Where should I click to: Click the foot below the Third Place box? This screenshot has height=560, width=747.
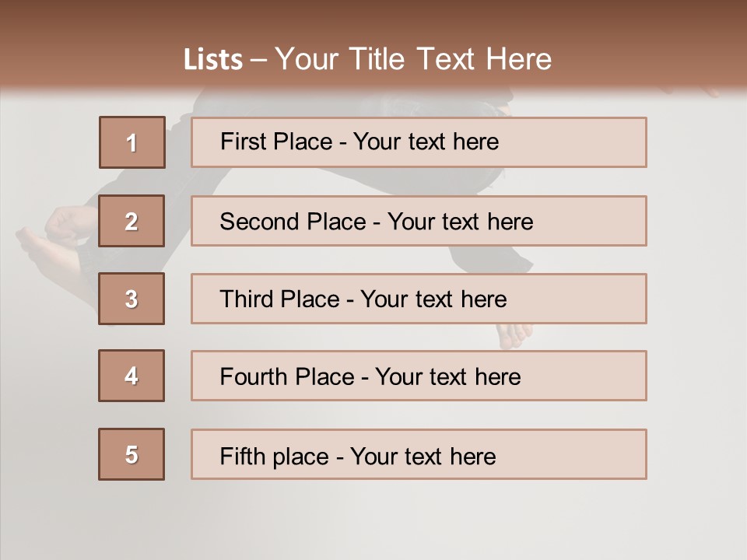coord(514,335)
